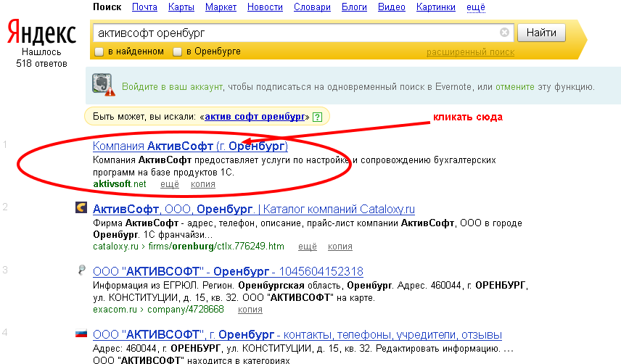621x364 pixels.
Task: Click the Yandex logo
Action: coord(41,32)
